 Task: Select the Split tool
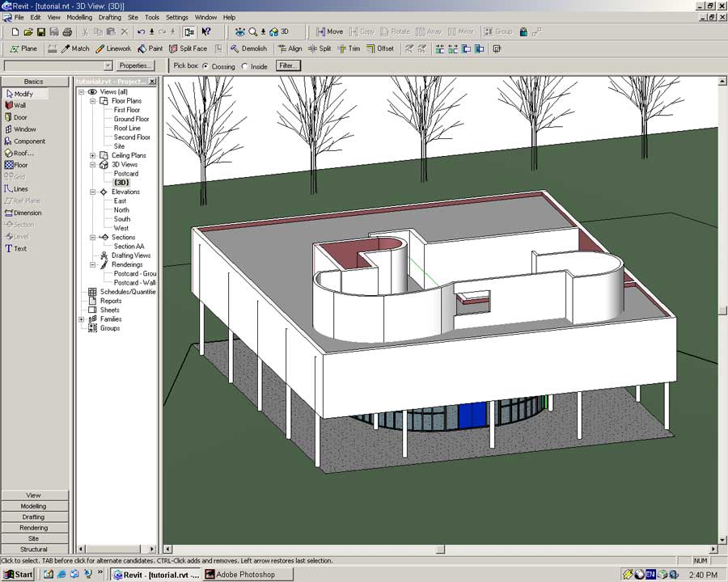[320, 48]
